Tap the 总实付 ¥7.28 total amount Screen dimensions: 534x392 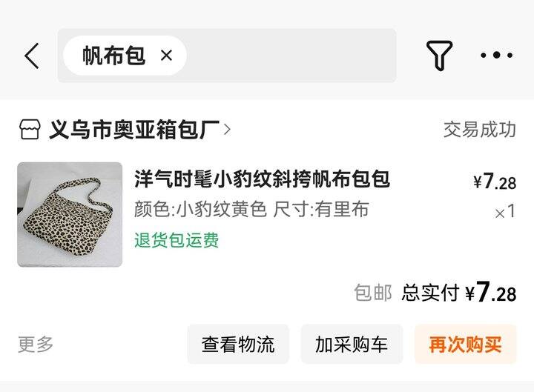(x=459, y=292)
